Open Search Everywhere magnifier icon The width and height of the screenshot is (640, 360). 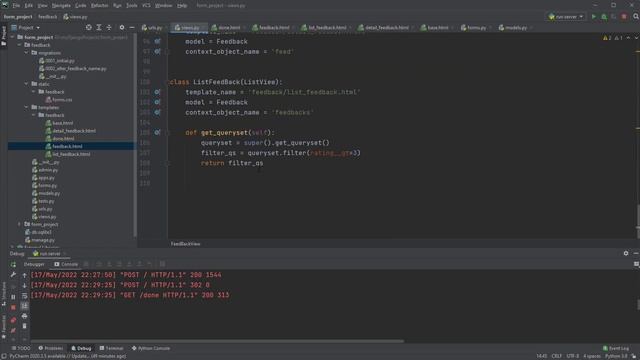coord(636,17)
